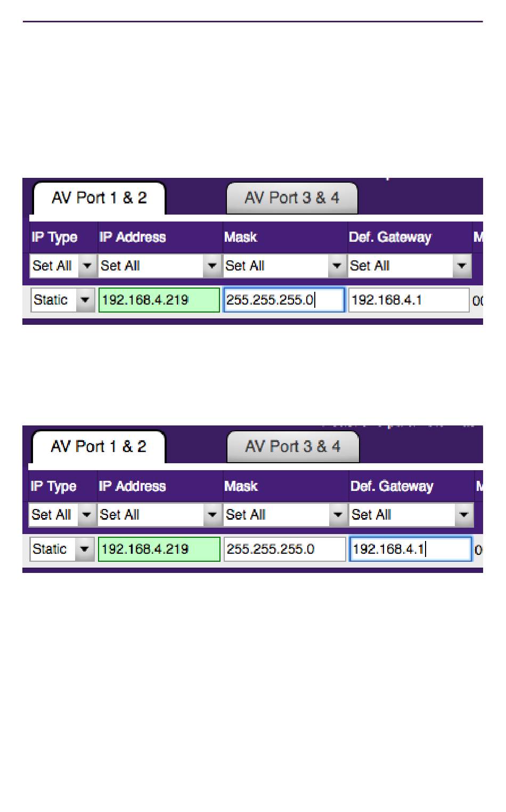Click gateway field 192.168.4.1 in upper panel
This screenshot has height=812, width=506.
pos(409,300)
